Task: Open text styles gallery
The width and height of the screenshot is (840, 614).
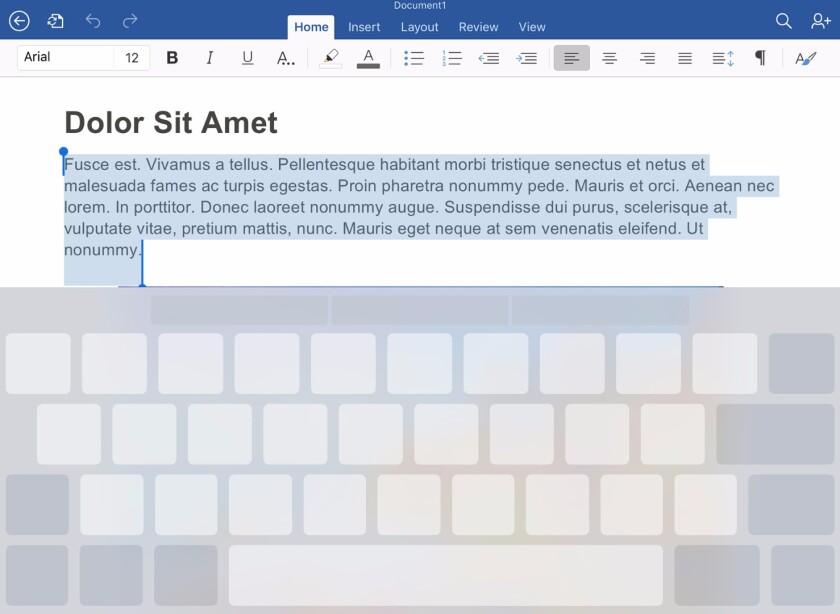Action: tap(805, 58)
